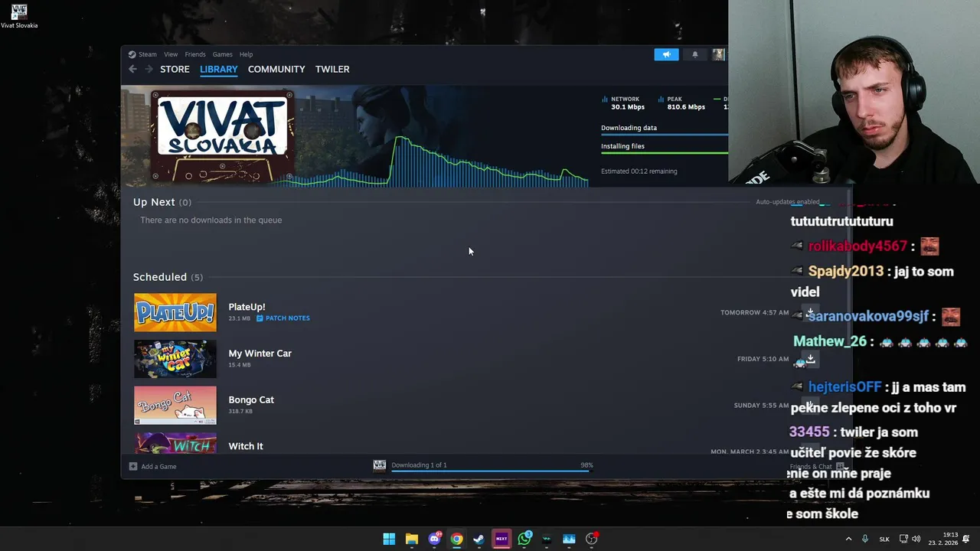980x551 pixels.
Task: Switch the SLK keyboard language indicator
Action: coord(884,539)
